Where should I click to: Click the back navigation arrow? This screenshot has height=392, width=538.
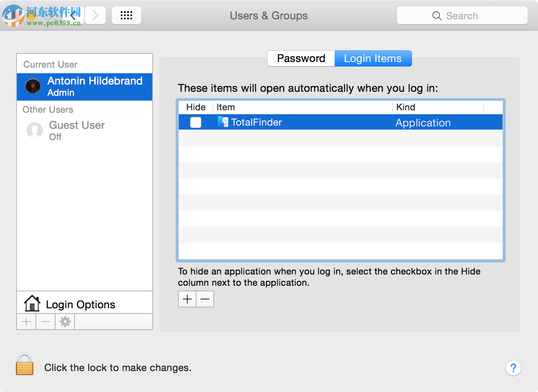[74, 15]
